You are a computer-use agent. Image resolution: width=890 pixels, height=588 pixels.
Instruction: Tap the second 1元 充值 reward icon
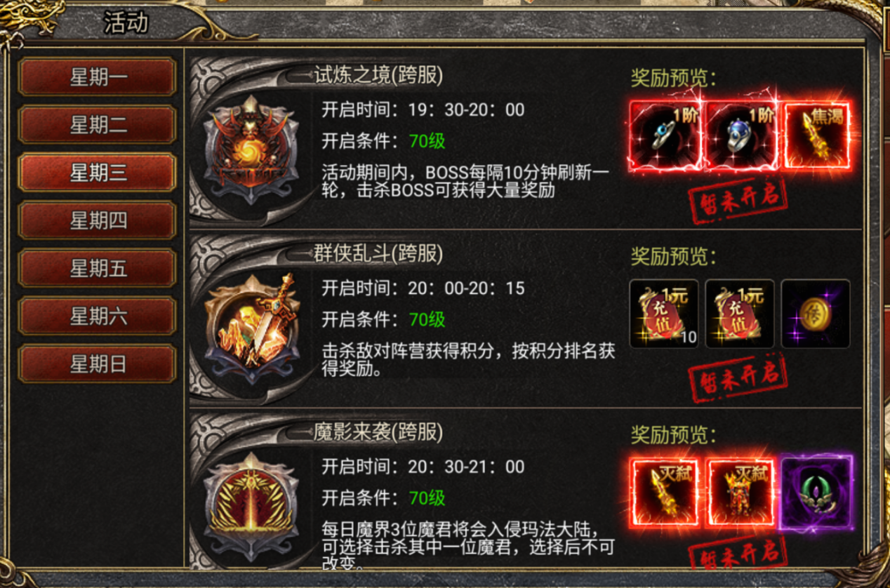pyautogui.click(x=740, y=314)
